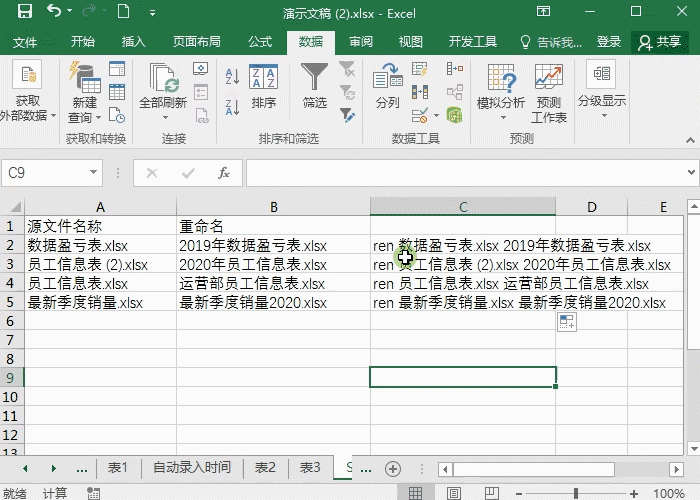Click the New blank document icon
This screenshot has width=700, height=500.
123,11
